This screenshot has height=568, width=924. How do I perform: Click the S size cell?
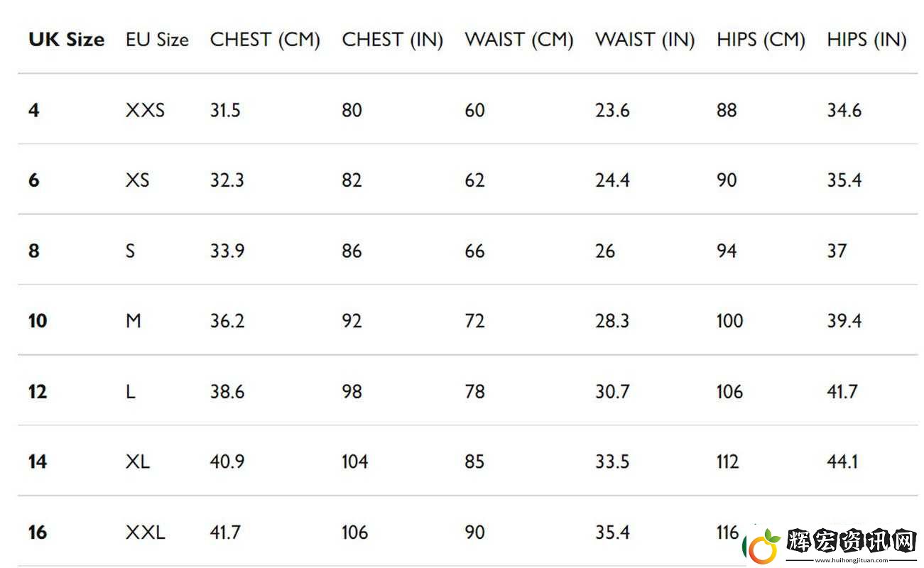pyautogui.click(x=130, y=251)
